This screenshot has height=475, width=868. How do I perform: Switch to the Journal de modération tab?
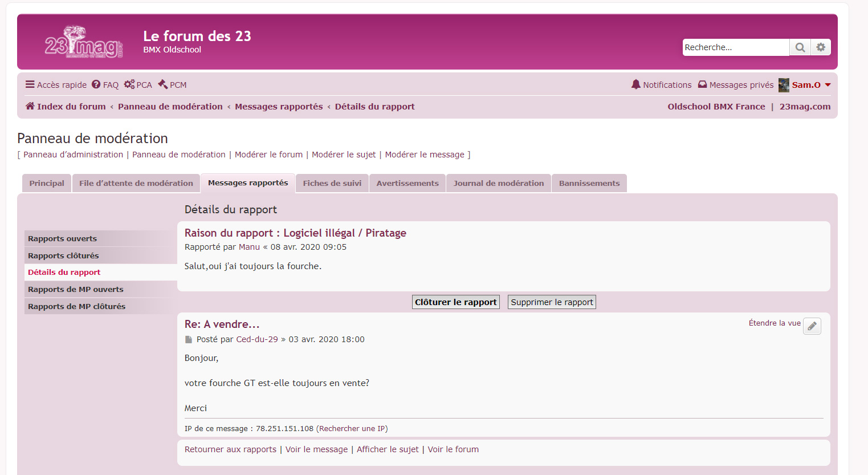498,183
